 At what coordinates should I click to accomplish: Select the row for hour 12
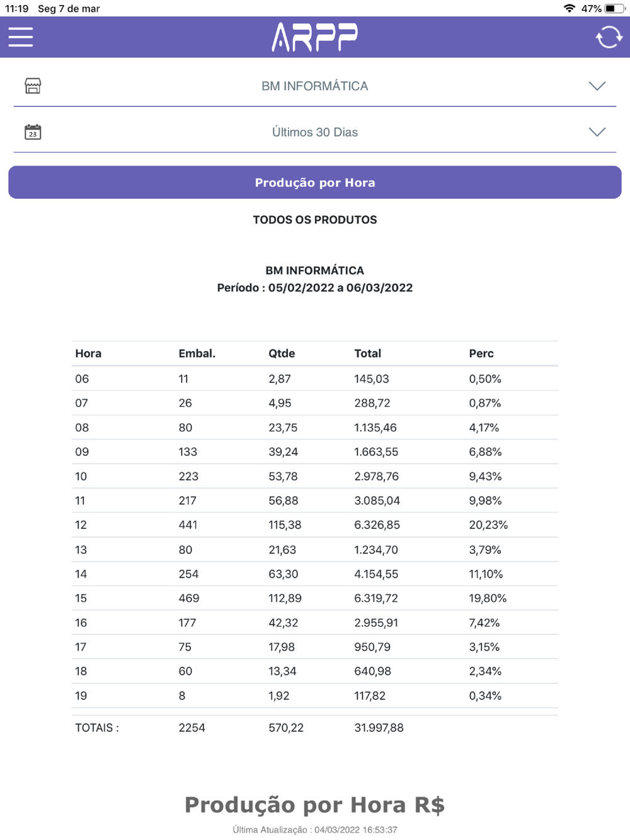click(x=314, y=525)
